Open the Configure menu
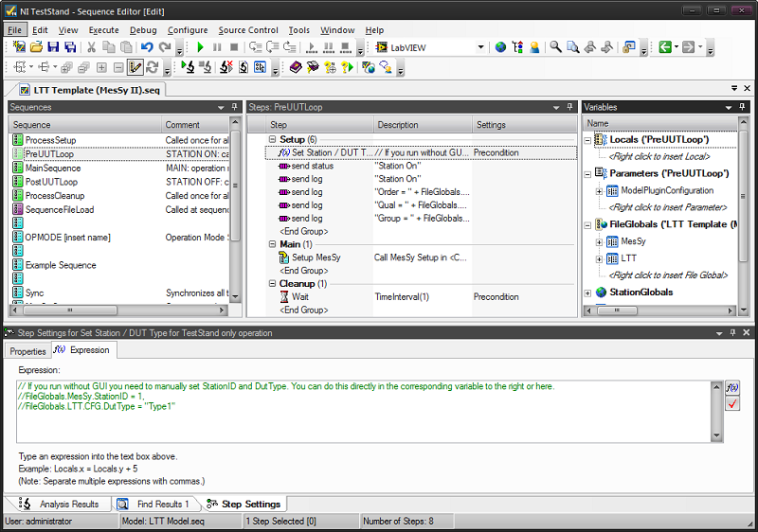This screenshot has height=532, width=758. (188, 30)
